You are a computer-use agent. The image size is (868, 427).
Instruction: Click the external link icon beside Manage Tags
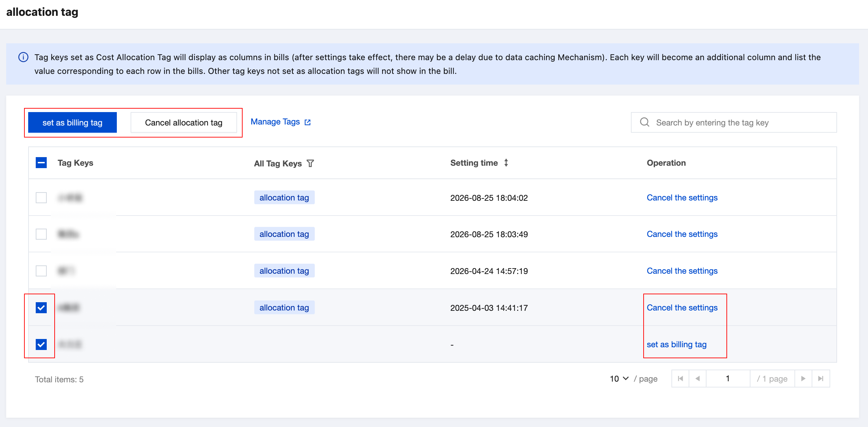(x=308, y=122)
